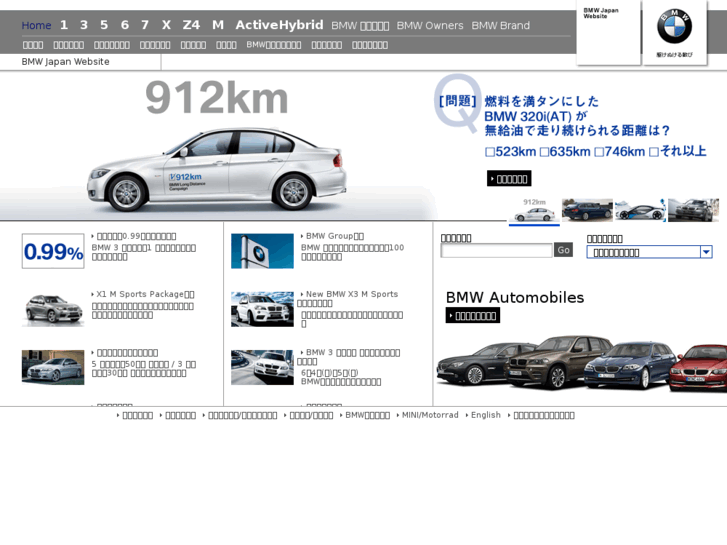Click the site search input field
The image size is (727, 545).
click(x=496, y=250)
